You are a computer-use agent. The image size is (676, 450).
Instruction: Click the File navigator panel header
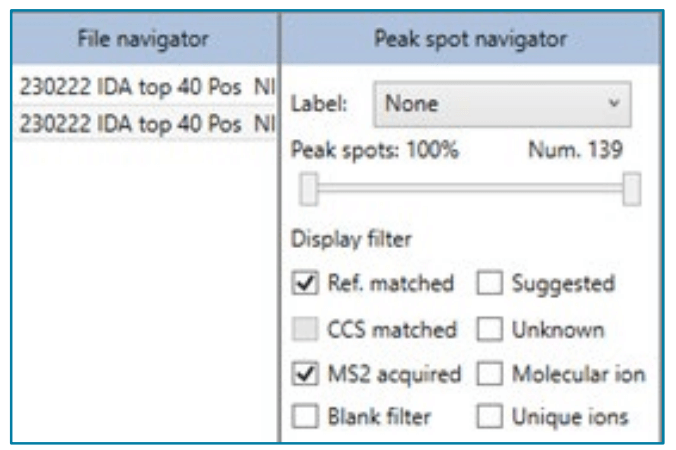tap(145, 40)
